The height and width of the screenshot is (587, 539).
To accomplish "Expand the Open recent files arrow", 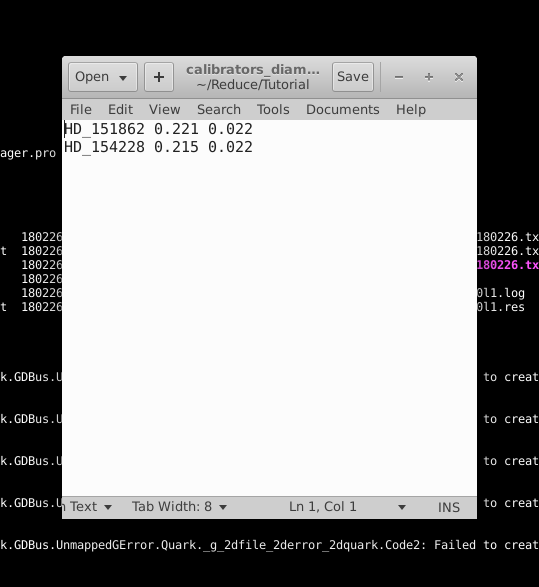I will point(123,78).
